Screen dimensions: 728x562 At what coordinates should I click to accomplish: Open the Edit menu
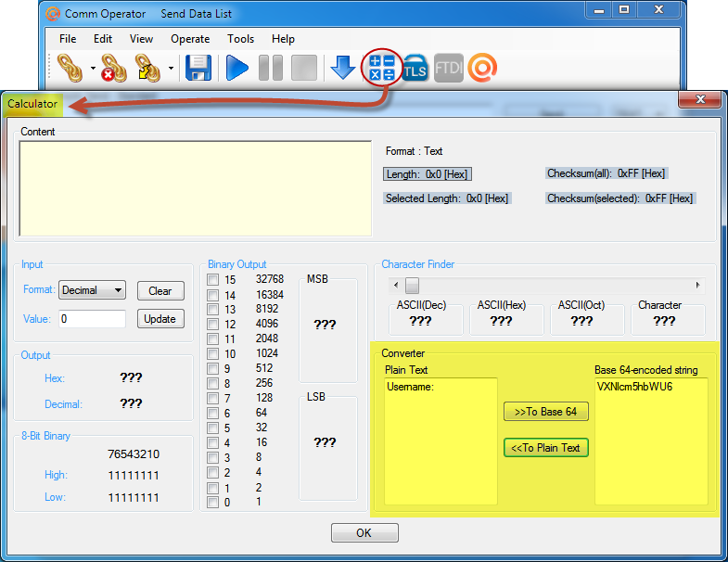[103, 39]
